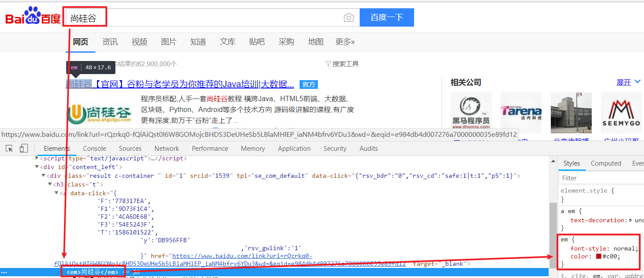Click the 百度一下 search button
Image resolution: width=644 pixels, height=278 pixels.
click(387, 17)
